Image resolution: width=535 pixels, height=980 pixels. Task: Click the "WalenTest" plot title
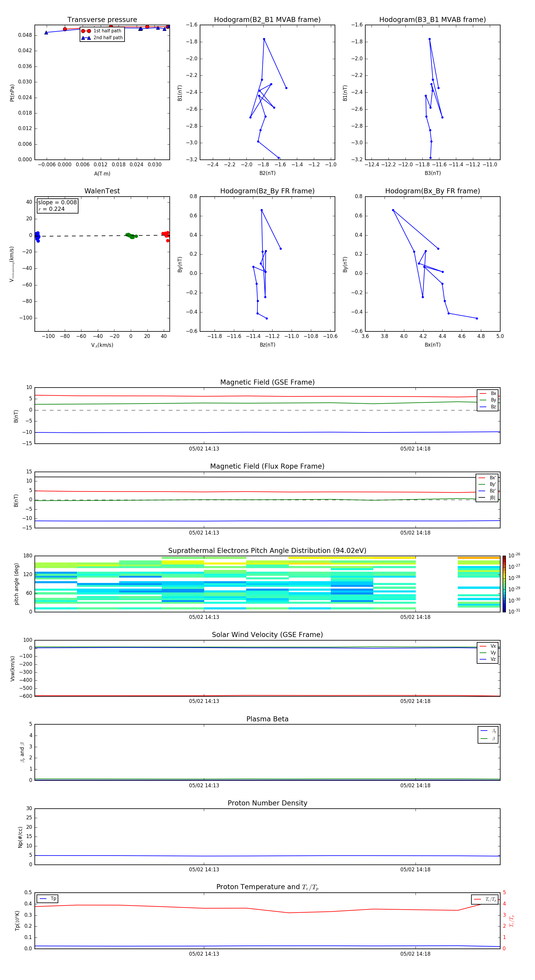[102, 191]
